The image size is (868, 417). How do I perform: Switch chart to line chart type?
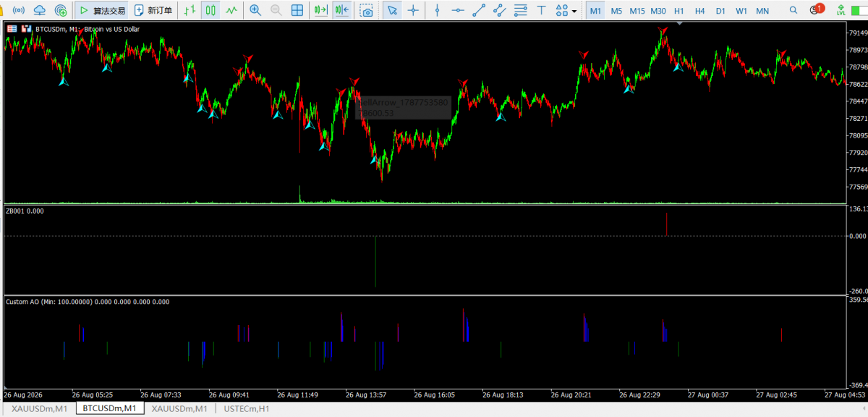point(231,11)
